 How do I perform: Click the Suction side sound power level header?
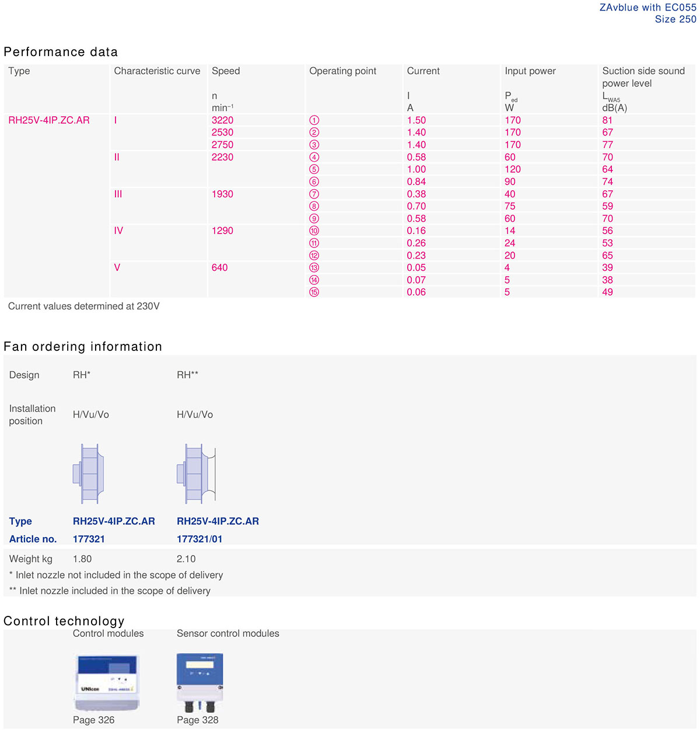(x=643, y=77)
